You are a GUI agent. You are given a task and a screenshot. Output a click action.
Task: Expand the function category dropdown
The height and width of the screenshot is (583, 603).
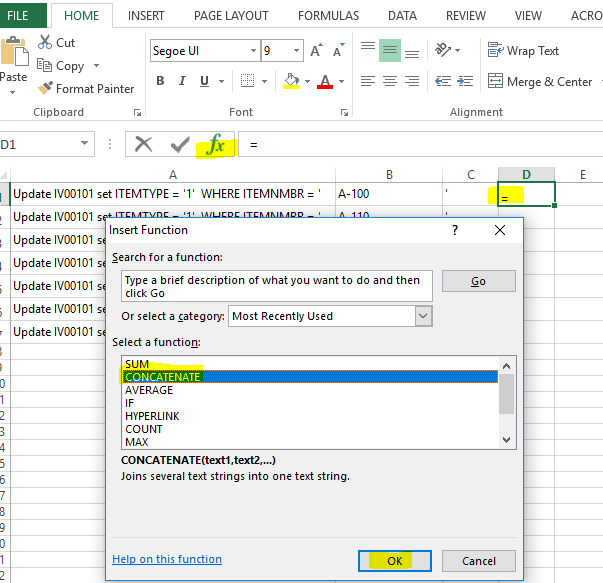[423, 316]
